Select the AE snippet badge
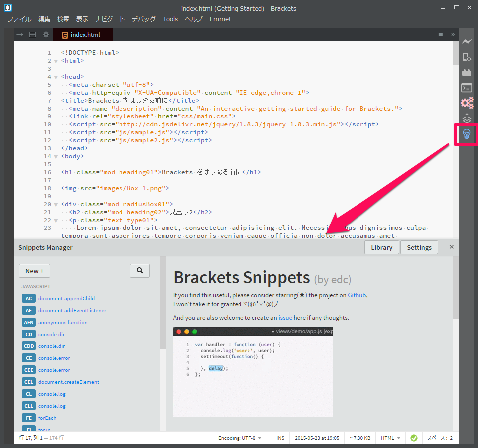 point(29,310)
